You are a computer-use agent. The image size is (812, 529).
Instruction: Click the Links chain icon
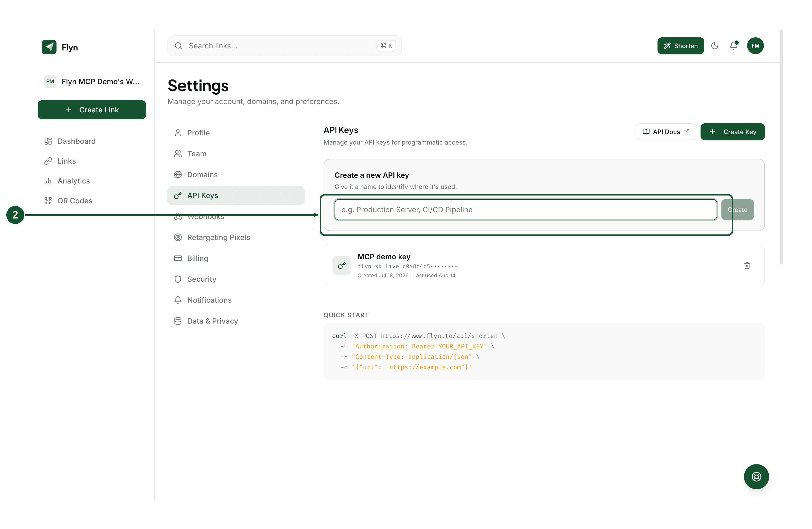[x=48, y=161]
